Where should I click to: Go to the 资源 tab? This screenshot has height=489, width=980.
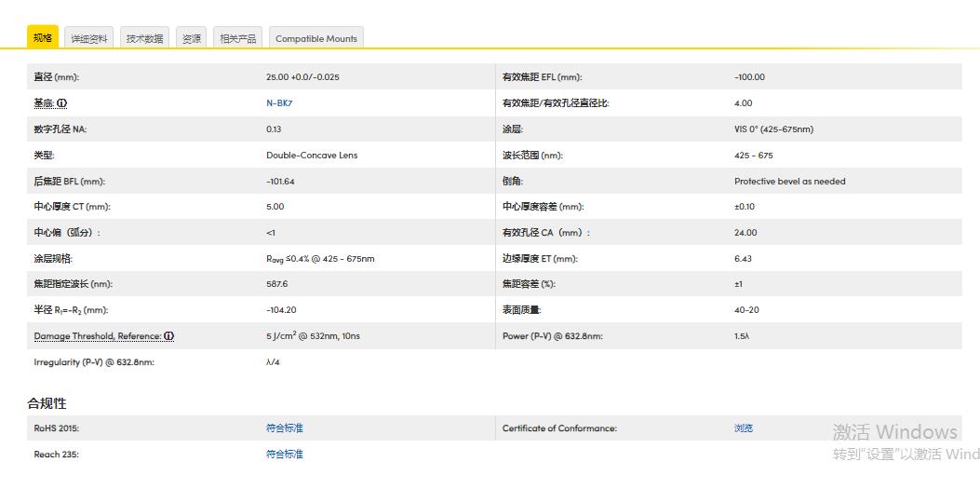[x=192, y=38]
